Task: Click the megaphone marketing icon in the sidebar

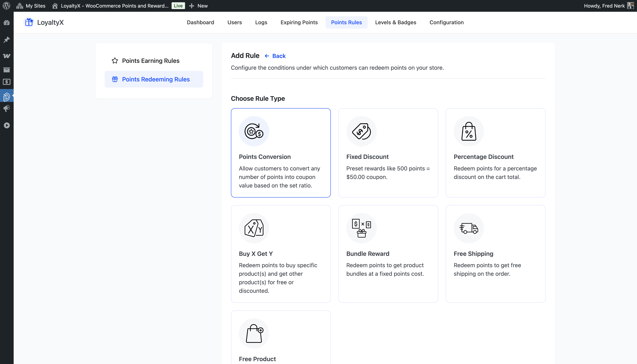Action: coord(7,108)
